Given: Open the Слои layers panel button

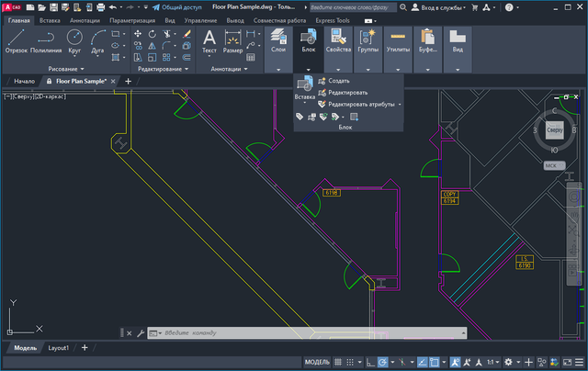Looking at the screenshot, I should 278,41.
